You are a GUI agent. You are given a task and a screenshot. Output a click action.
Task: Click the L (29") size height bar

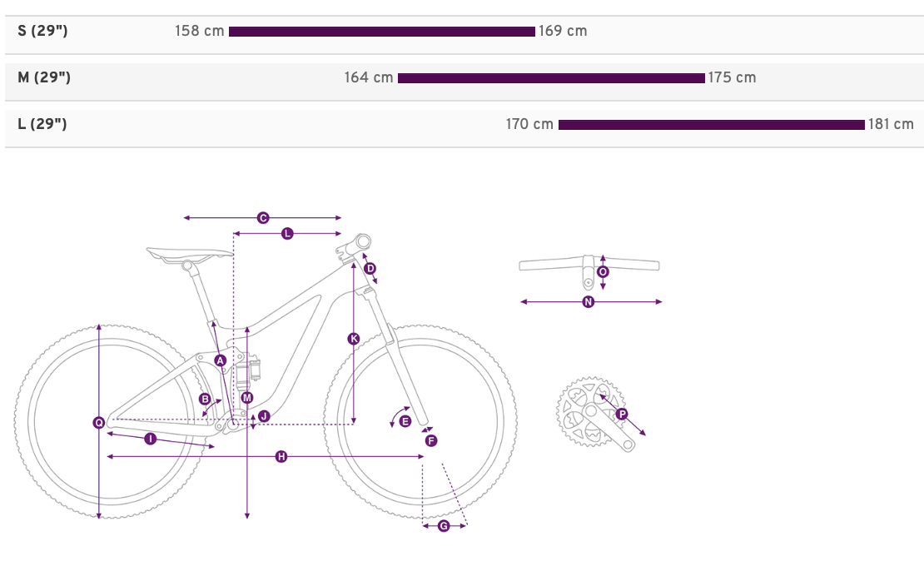coord(711,124)
